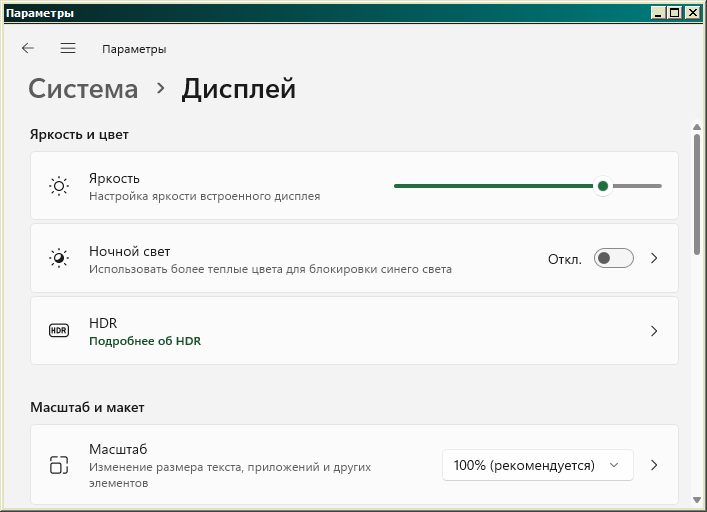This screenshot has width=707, height=512.
Task: Click the Параметры label beside the menu icon
Action: pos(134,49)
